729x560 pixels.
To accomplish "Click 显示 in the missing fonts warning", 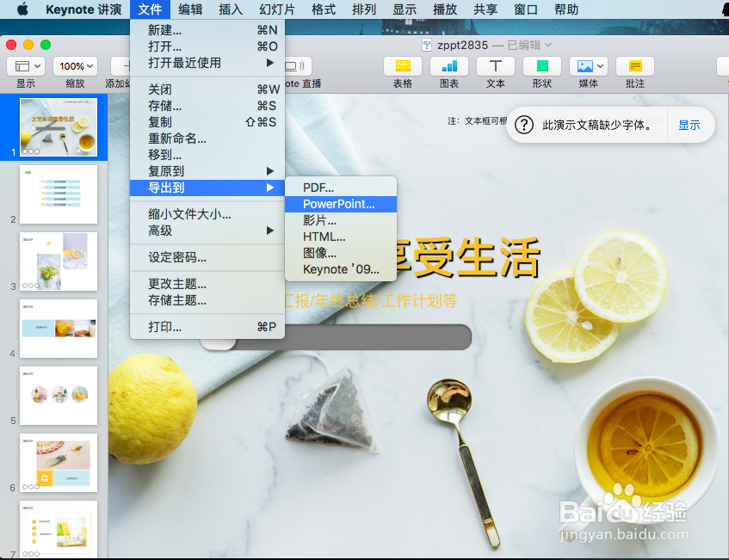I will 689,125.
